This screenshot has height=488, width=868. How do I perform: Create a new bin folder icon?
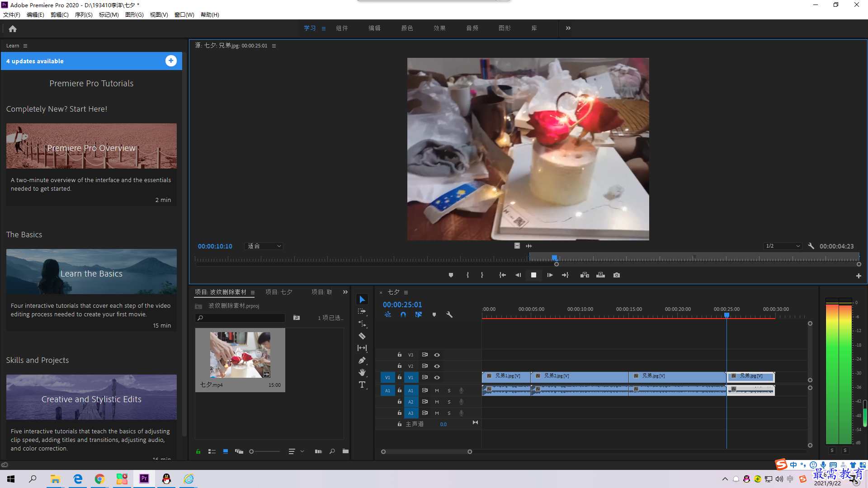(x=345, y=451)
